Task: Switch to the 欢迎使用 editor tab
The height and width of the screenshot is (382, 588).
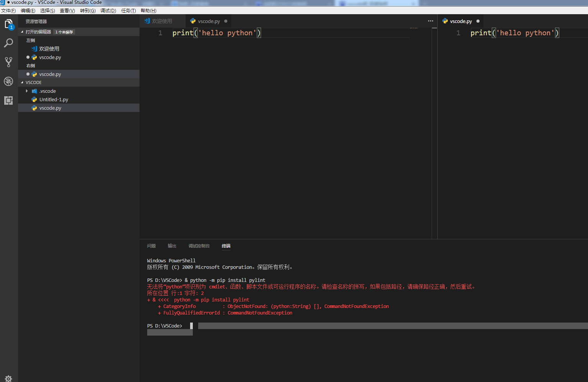Action: pos(162,21)
